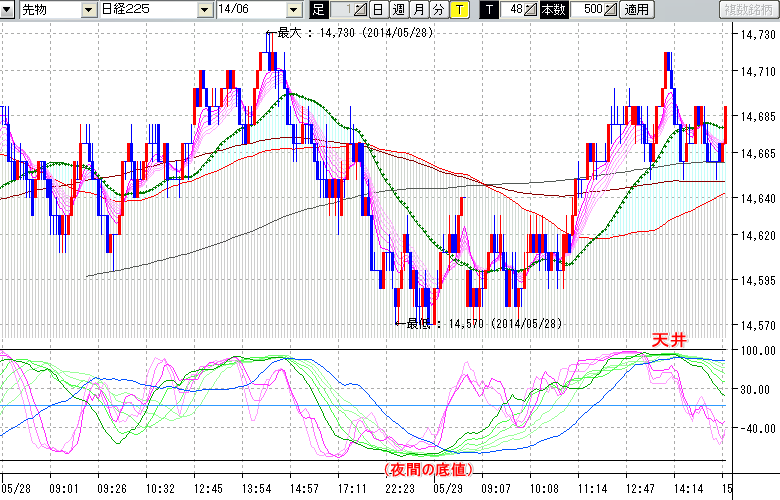Image resolution: width=780 pixels, height=500 pixels.
Task: Switch chart to monthly 月 timeframe
Action: tap(418, 10)
